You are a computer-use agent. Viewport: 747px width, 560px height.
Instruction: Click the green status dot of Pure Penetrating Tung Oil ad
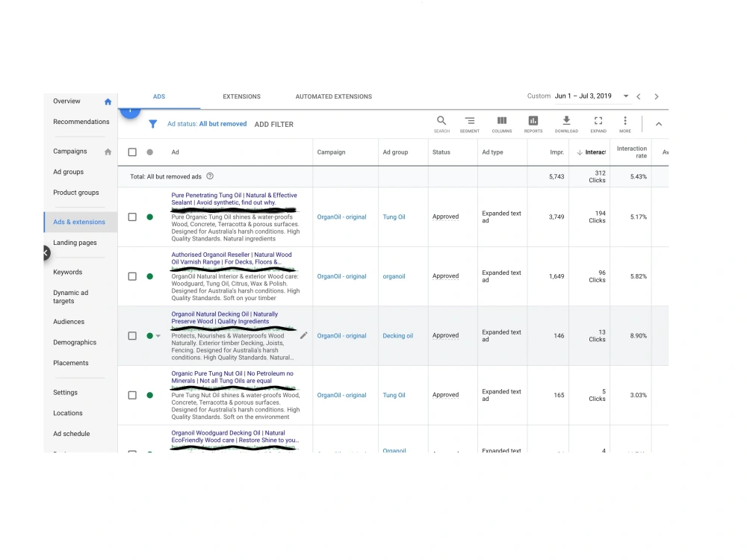pos(149,217)
